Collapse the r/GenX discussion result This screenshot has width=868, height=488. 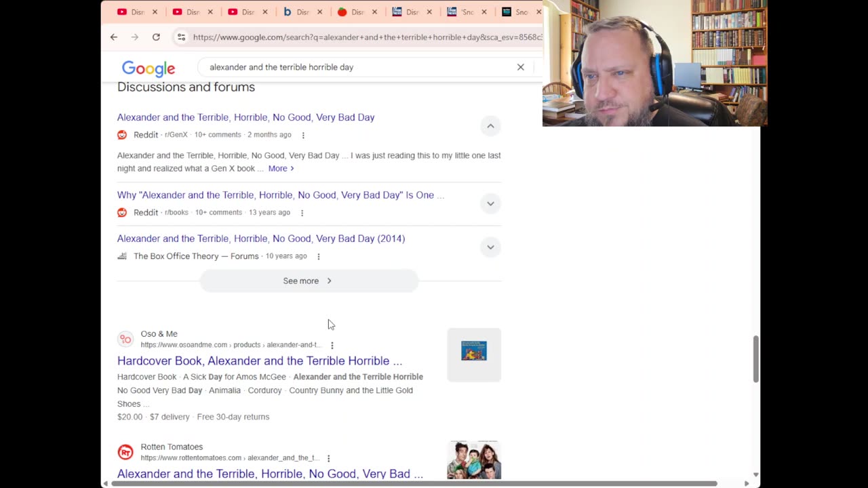pos(490,126)
